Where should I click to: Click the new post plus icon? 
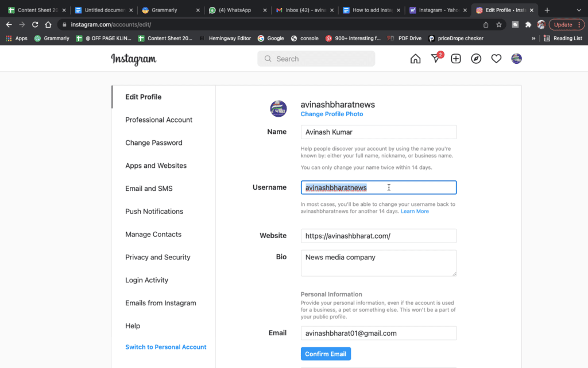[455, 59]
